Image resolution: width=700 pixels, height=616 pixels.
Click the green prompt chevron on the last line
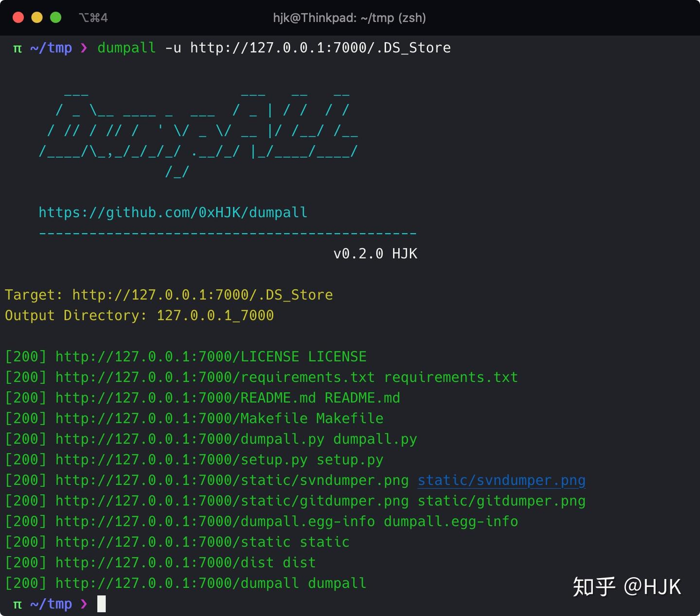click(x=83, y=603)
